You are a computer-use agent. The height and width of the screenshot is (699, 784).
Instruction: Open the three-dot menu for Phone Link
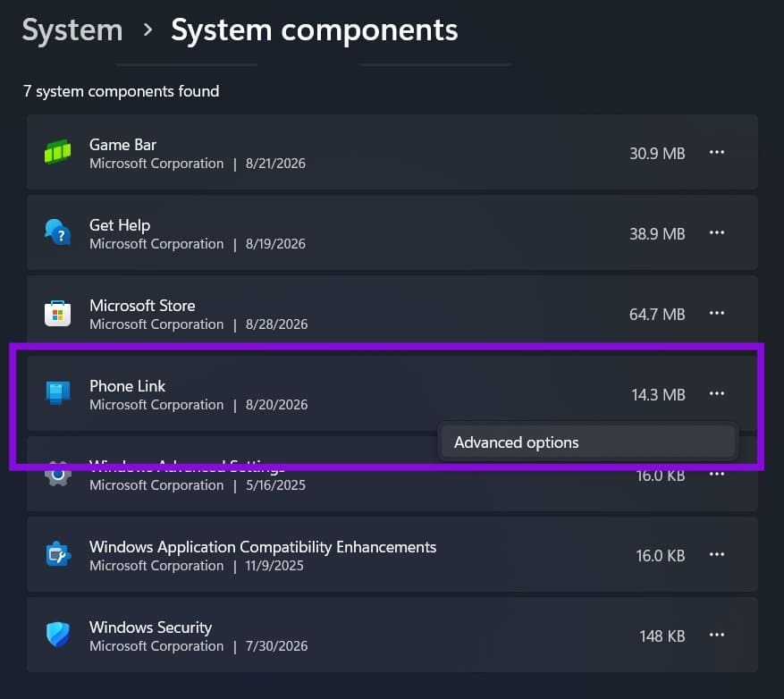click(x=716, y=393)
